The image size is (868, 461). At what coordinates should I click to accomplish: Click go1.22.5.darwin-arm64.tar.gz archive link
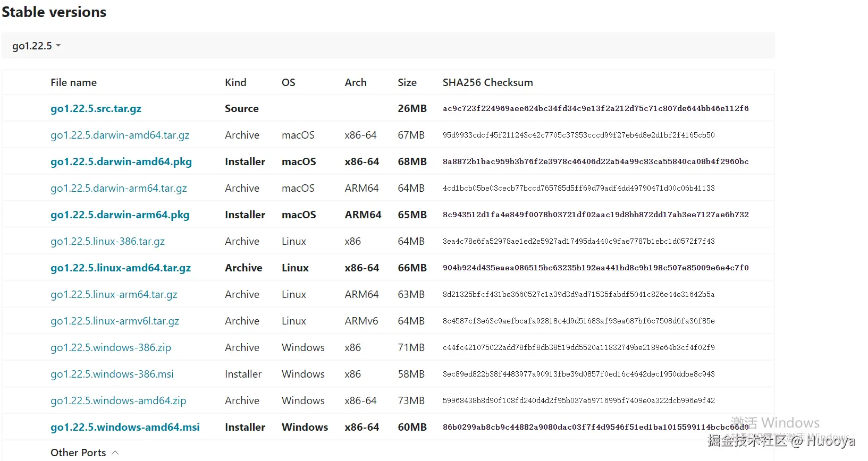(119, 188)
